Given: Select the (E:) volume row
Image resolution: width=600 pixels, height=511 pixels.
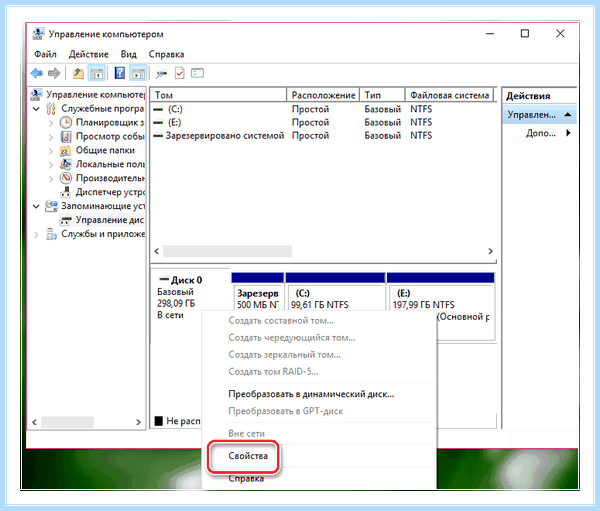Looking at the screenshot, I should [x=323, y=122].
